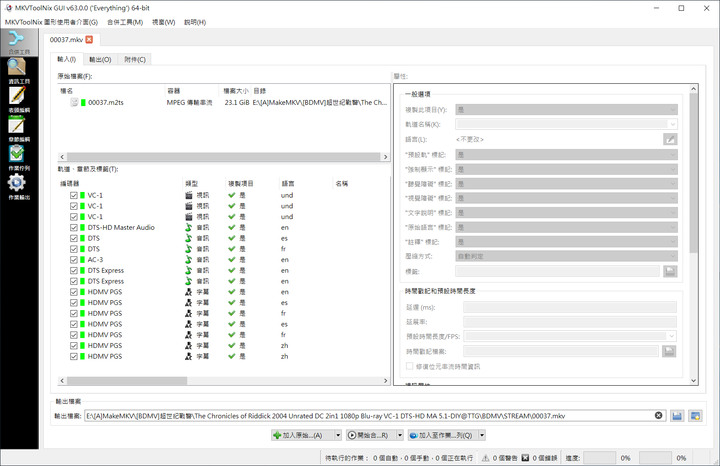This screenshot has width=720, height=466.
Task: Open the info tool magnifier icon
Action: click(17, 67)
